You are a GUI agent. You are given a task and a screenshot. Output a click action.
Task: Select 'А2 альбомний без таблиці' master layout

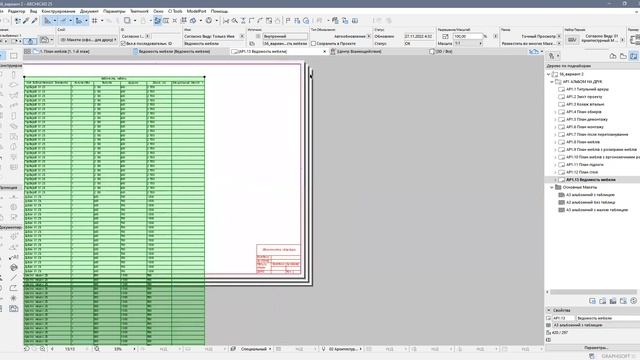click(590, 202)
